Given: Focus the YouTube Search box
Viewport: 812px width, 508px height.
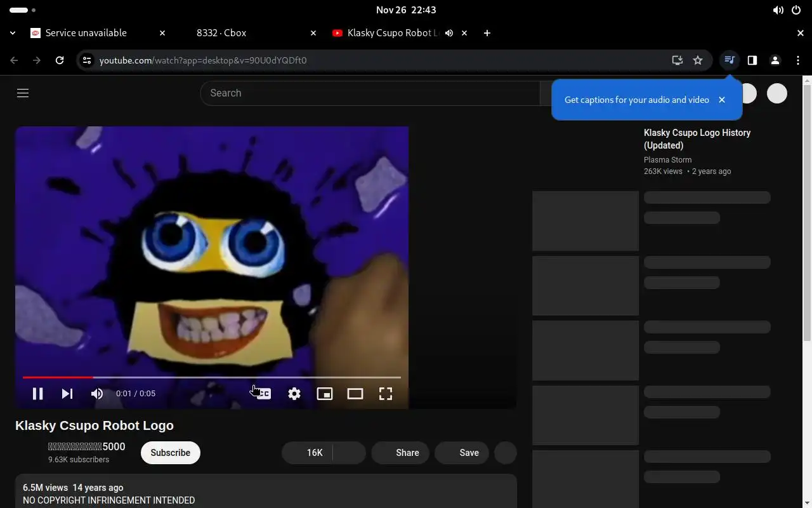Looking at the screenshot, I should tap(370, 93).
